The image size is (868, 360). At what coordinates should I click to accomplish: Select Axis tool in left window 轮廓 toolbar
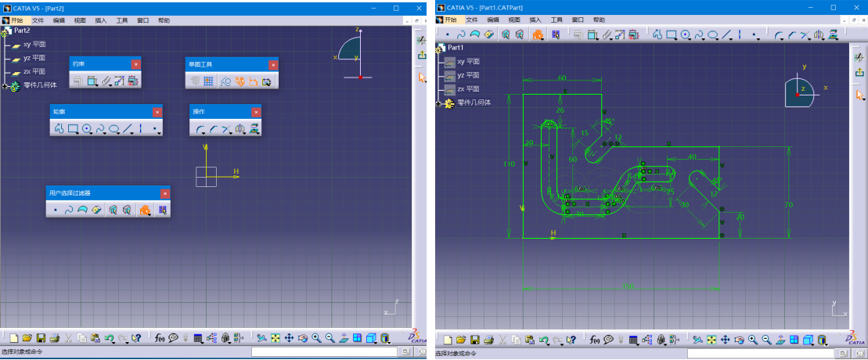[141, 129]
